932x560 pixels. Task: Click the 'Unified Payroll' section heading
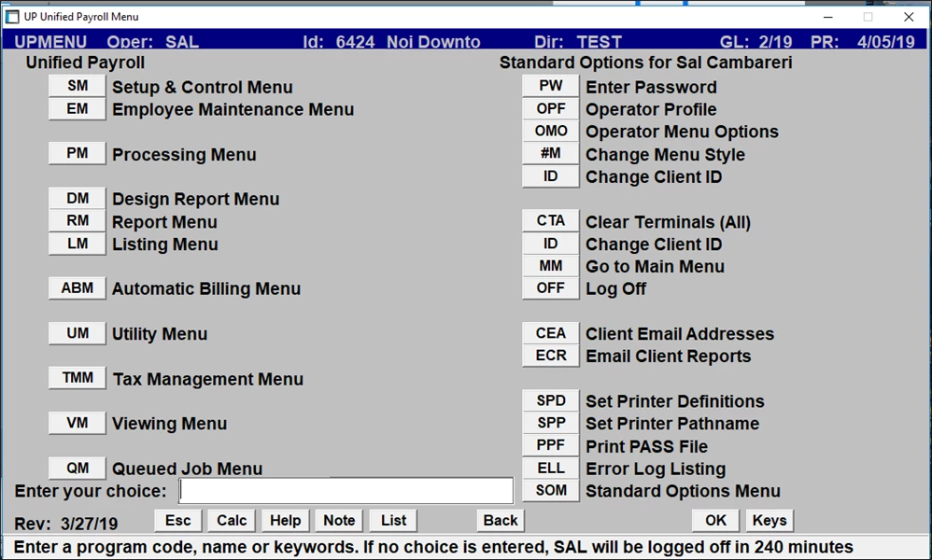(x=85, y=63)
